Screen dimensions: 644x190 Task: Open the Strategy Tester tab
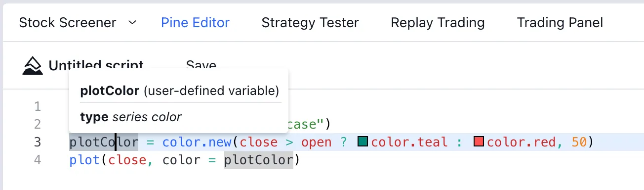point(310,23)
